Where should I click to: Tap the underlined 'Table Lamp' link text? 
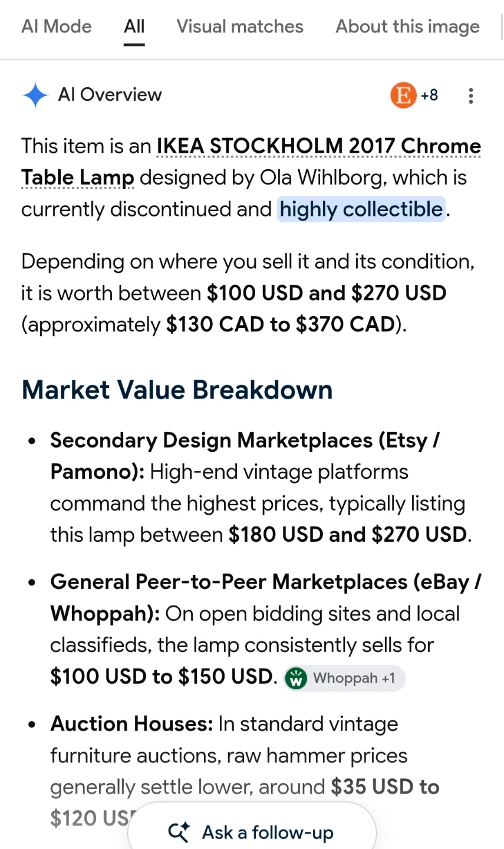78,178
